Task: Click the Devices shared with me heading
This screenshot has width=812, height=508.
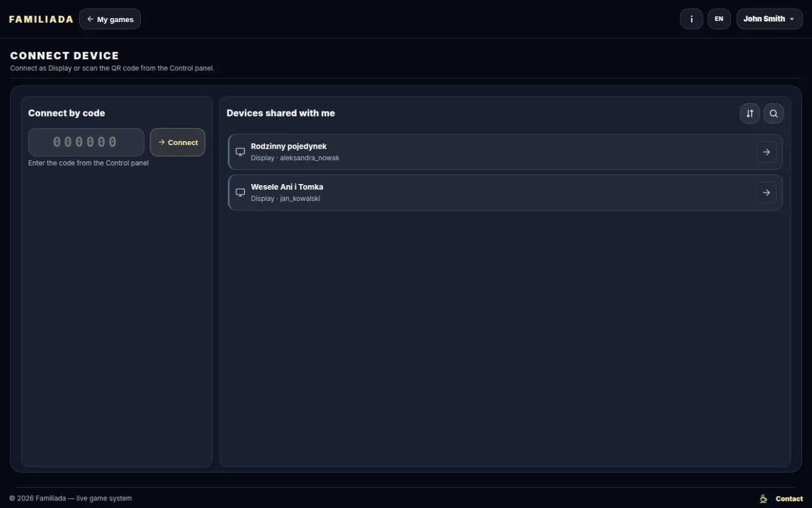Action: 281,113
